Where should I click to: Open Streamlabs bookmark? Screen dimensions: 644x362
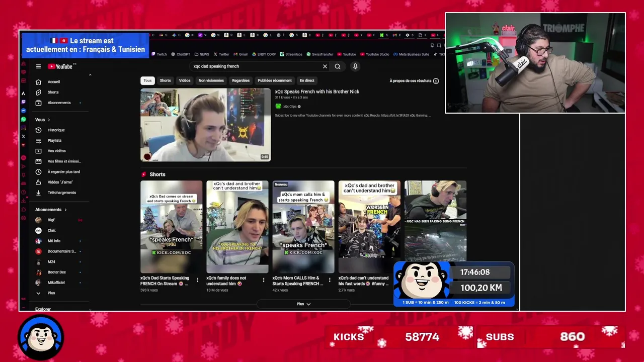(291, 54)
